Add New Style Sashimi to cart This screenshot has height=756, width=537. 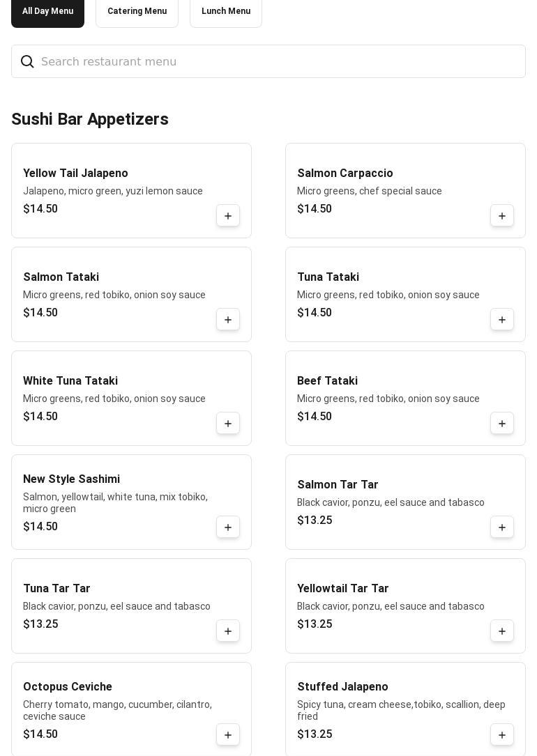[x=228, y=527]
